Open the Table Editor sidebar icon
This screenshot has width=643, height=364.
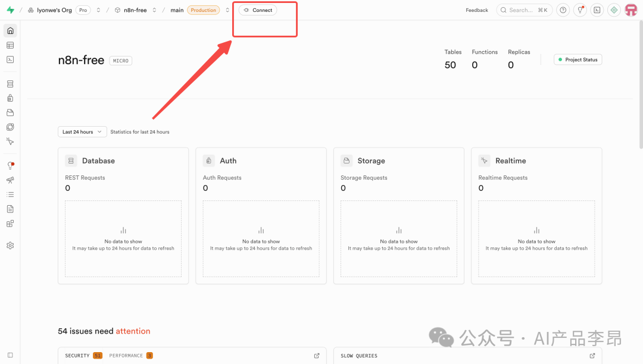[10, 45]
